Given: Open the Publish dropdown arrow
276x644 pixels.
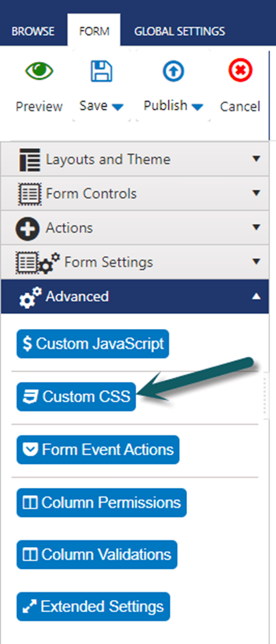Looking at the screenshot, I should [197, 107].
